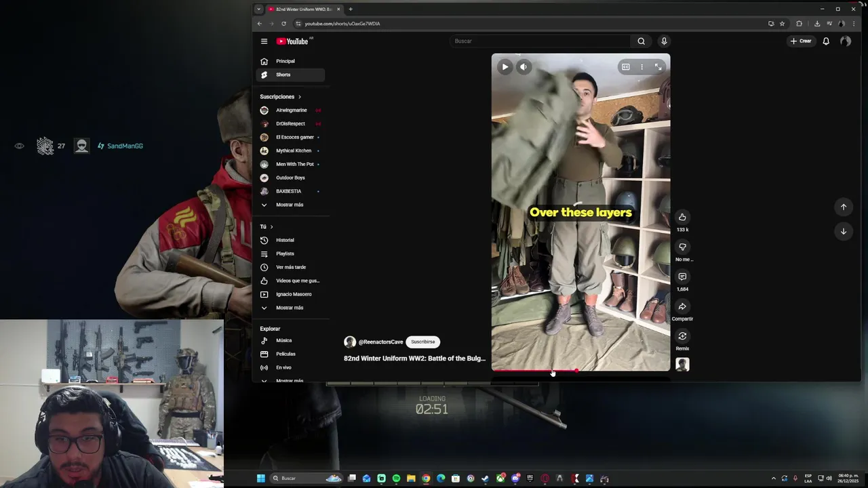Image resolution: width=868 pixels, height=488 pixels.
Task: Open Historial in sidebar
Action: point(291,240)
